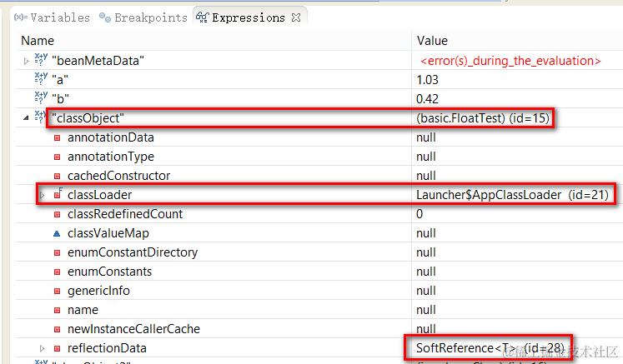Click the error(s)_during_the_evaluation value
The width and height of the screenshot is (623, 364).
[510, 61]
